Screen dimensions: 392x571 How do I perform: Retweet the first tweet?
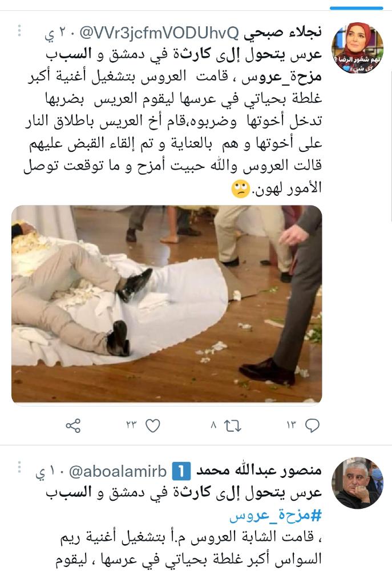(x=233, y=425)
